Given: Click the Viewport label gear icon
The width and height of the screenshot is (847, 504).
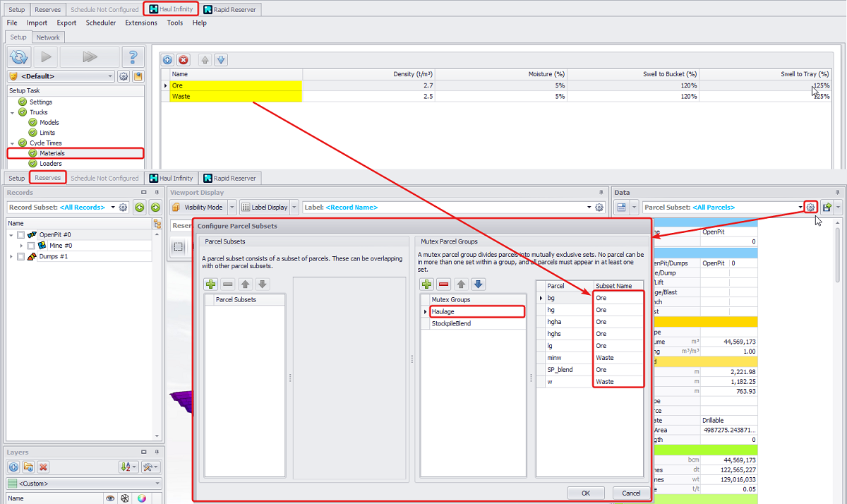Looking at the screenshot, I should (x=599, y=208).
